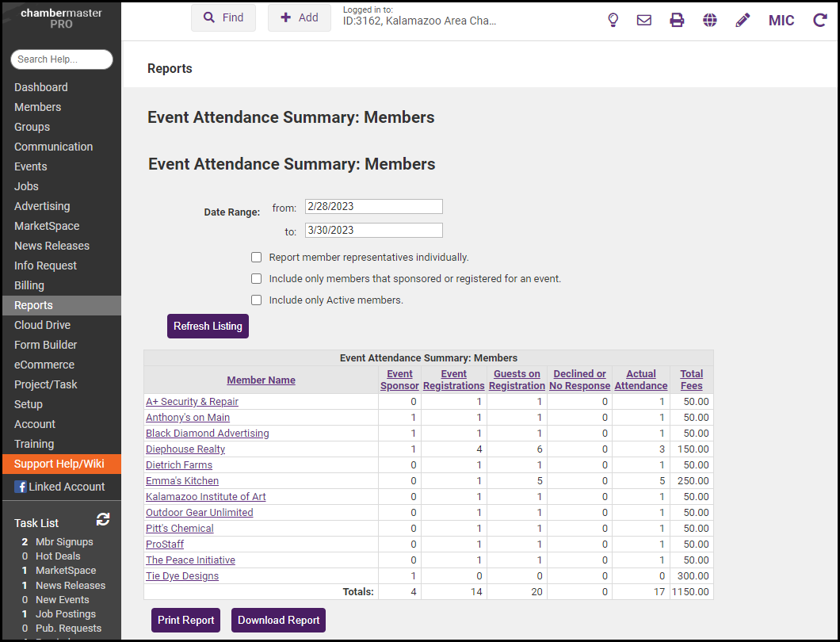Open the globe icon in header
The width and height of the screenshot is (840, 642).
point(710,20)
